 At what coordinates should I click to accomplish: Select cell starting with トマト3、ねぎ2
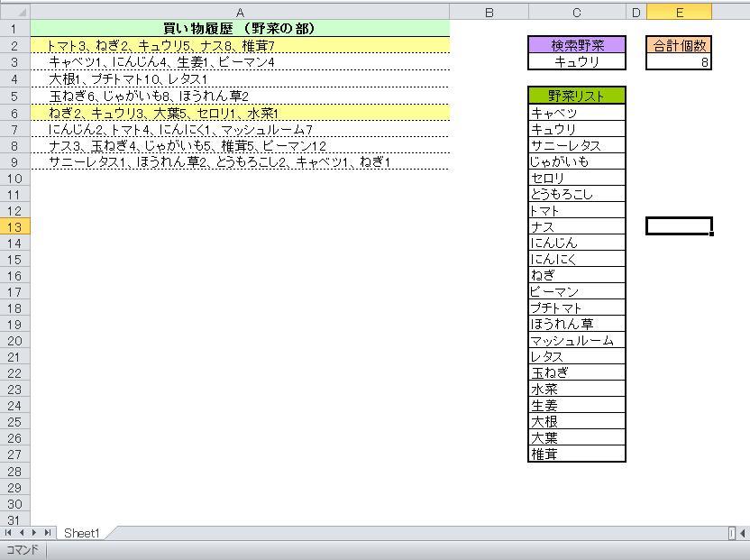[240, 45]
